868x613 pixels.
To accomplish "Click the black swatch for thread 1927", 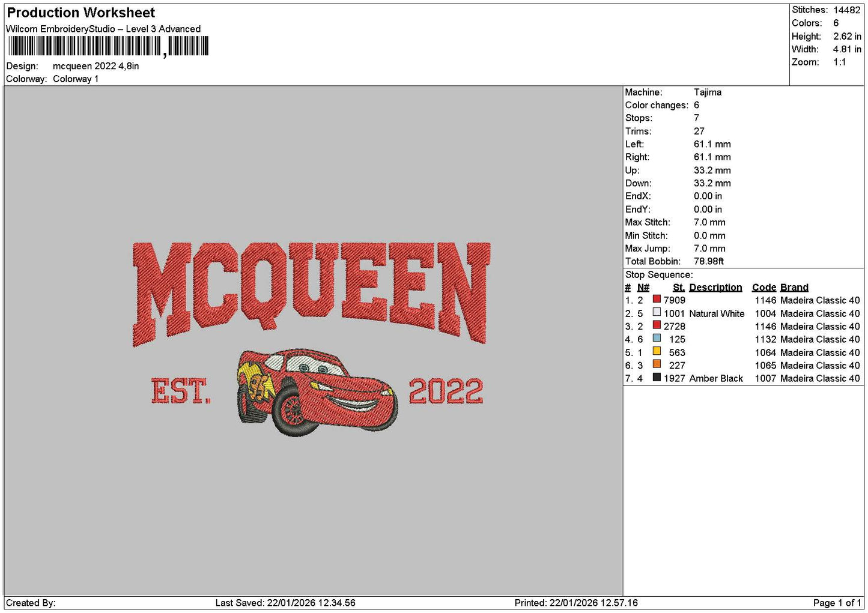I will 657,377.
